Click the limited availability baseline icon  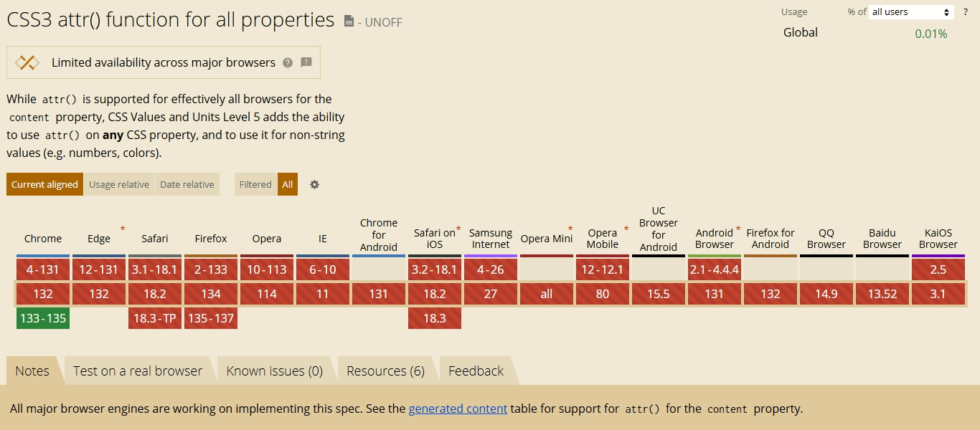pyautogui.click(x=27, y=63)
